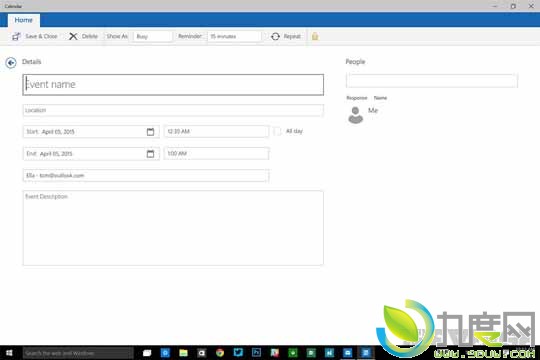Click the back arrow beside Details
Image resolution: width=540 pixels, height=360 pixels.
coord(11,63)
